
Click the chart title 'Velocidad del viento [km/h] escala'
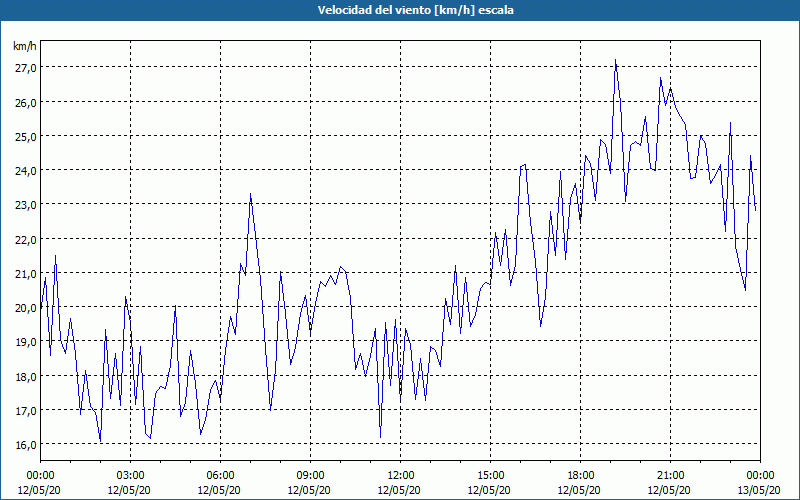tap(415, 10)
